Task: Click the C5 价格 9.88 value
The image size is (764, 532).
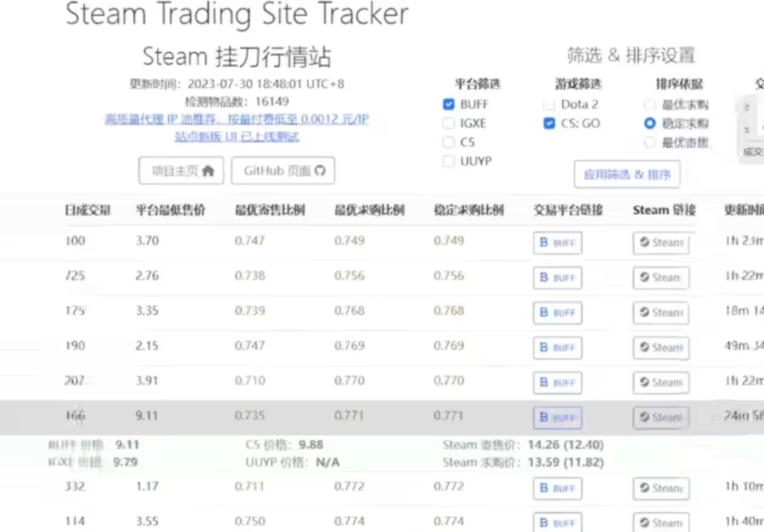Action: point(311,445)
